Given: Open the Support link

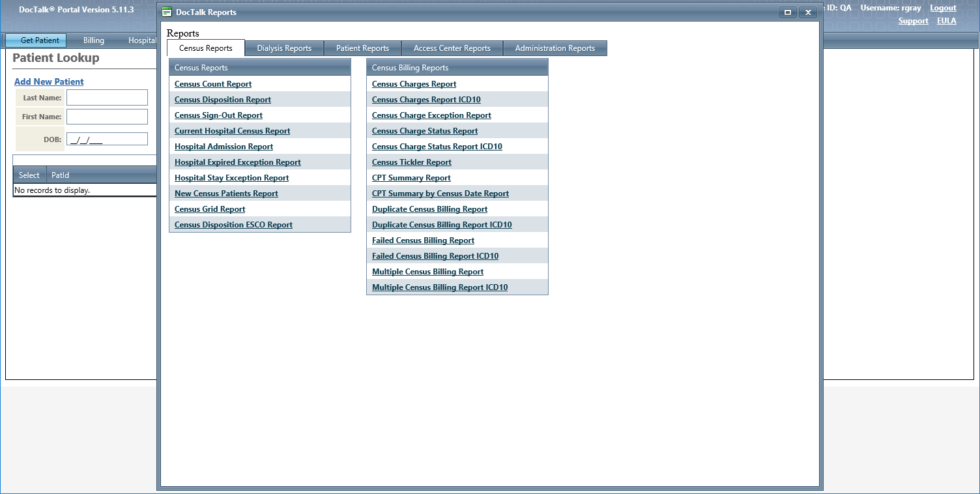Looking at the screenshot, I should pos(913,21).
